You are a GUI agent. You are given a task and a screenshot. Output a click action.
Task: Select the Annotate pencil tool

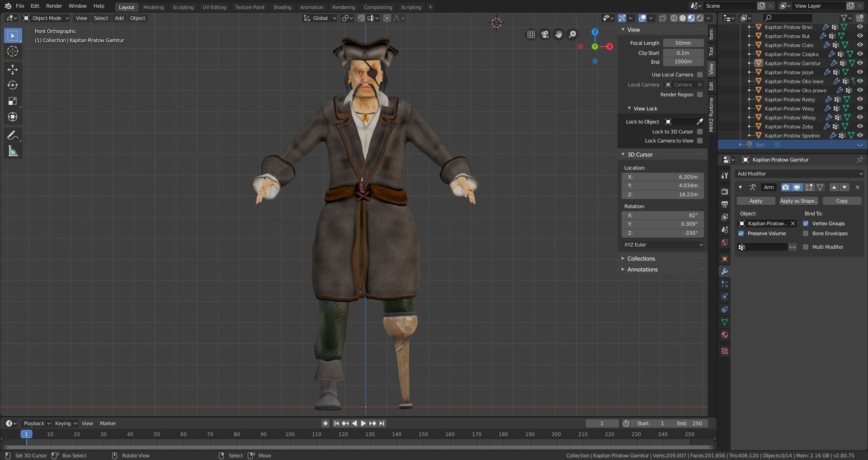pos(13,135)
